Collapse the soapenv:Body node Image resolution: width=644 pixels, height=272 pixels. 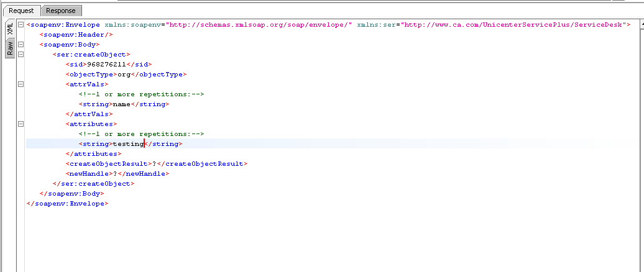coord(21,44)
